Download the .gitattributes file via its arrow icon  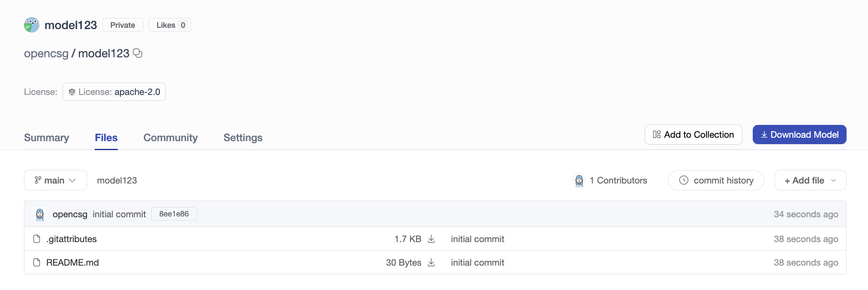[x=431, y=239]
